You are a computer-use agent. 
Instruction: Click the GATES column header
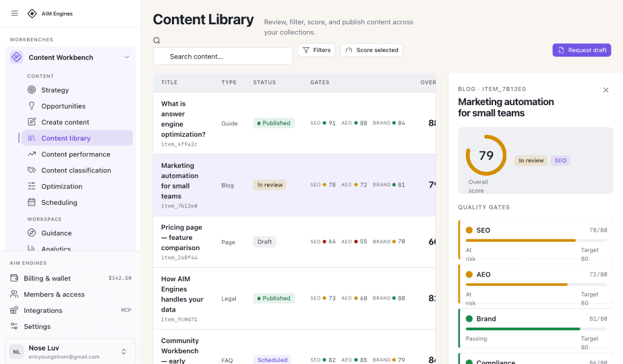(x=320, y=82)
